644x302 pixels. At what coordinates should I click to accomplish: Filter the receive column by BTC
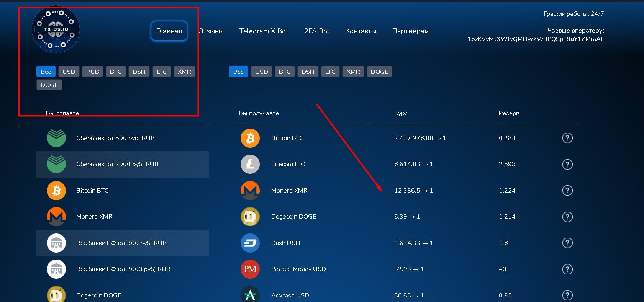pos(285,72)
